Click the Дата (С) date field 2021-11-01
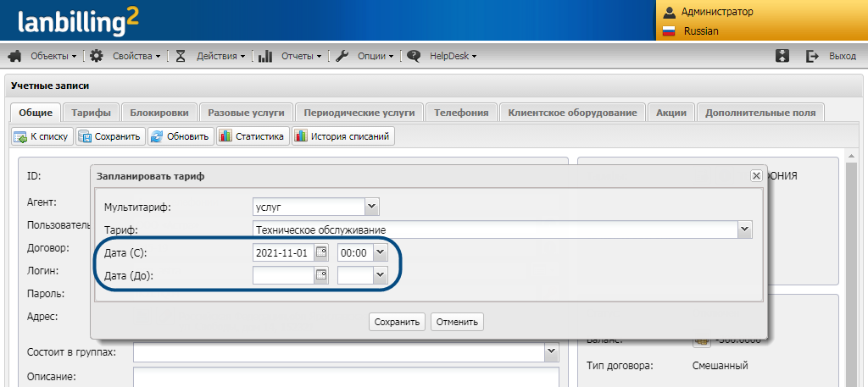The width and height of the screenshot is (868, 387). tap(283, 253)
